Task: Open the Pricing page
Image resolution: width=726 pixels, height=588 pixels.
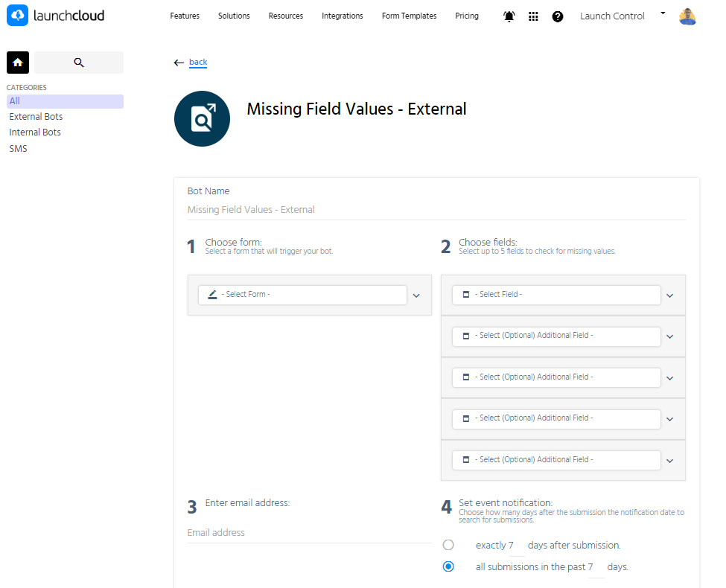Action: 467,16
